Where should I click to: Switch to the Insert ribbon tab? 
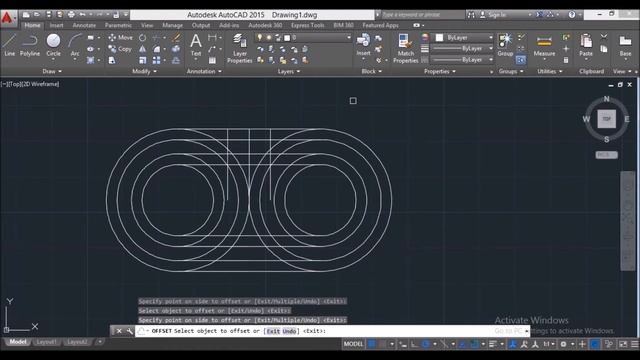(56, 25)
